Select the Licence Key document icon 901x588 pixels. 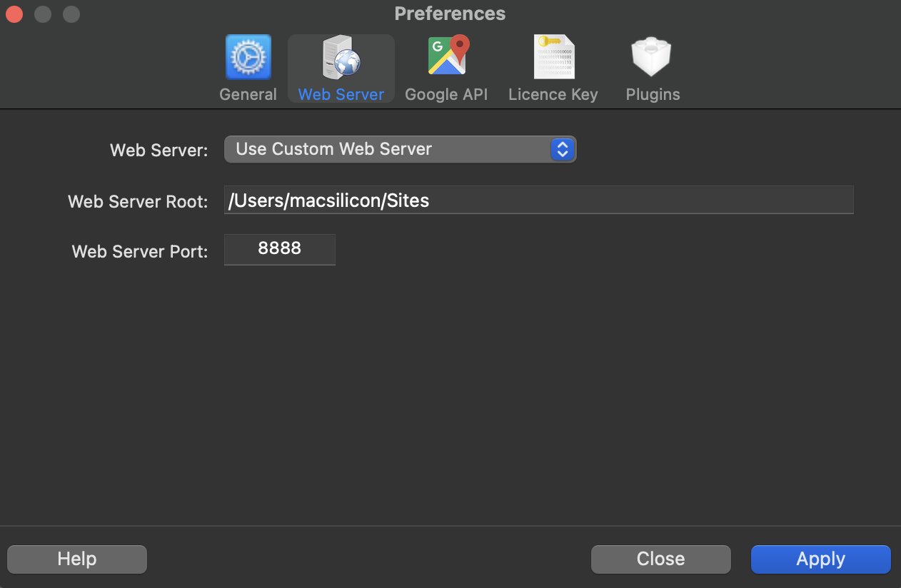(x=553, y=57)
